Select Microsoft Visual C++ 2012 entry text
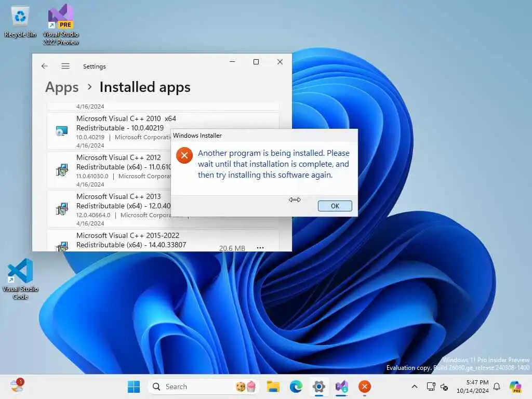532x399 pixels. point(124,162)
